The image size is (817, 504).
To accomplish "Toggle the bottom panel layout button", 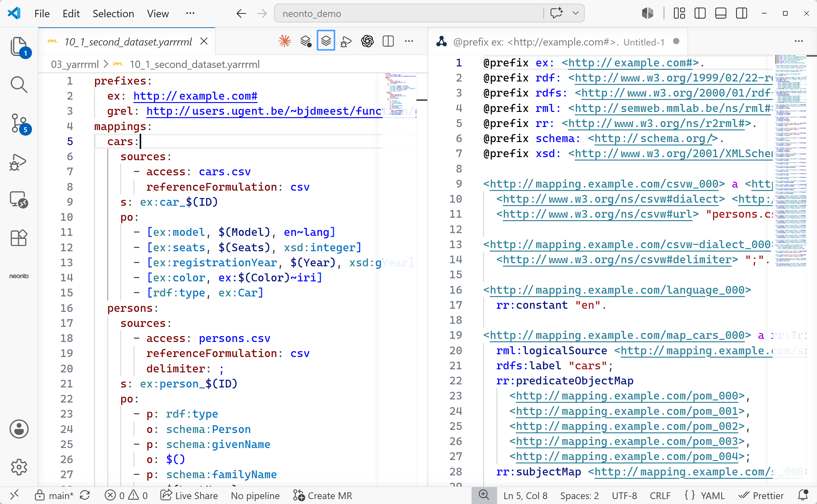I will point(721,13).
